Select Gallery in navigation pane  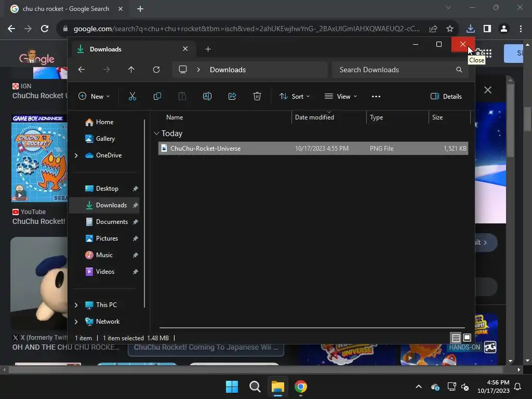click(x=105, y=138)
